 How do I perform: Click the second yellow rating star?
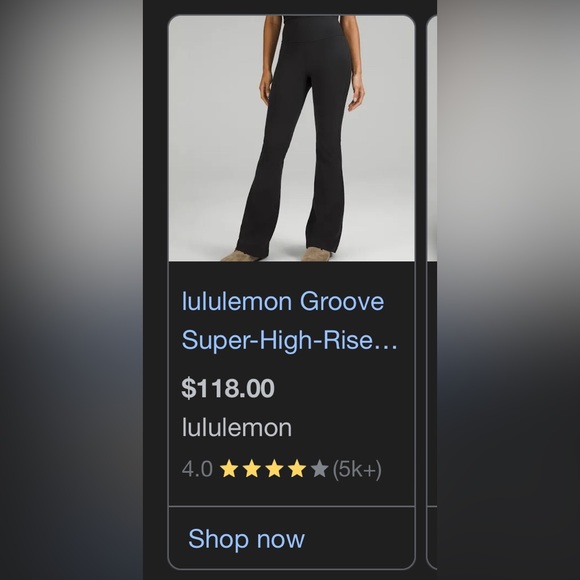pyautogui.click(x=252, y=469)
